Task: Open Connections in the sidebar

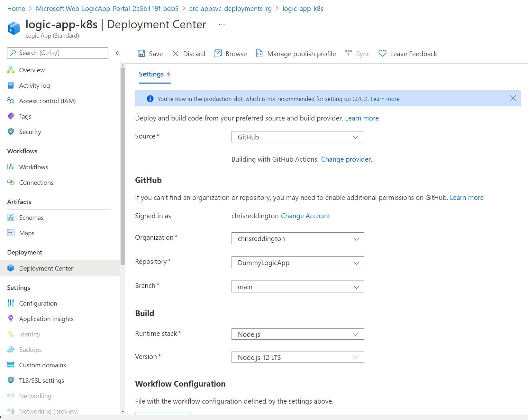Action: click(36, 183)
